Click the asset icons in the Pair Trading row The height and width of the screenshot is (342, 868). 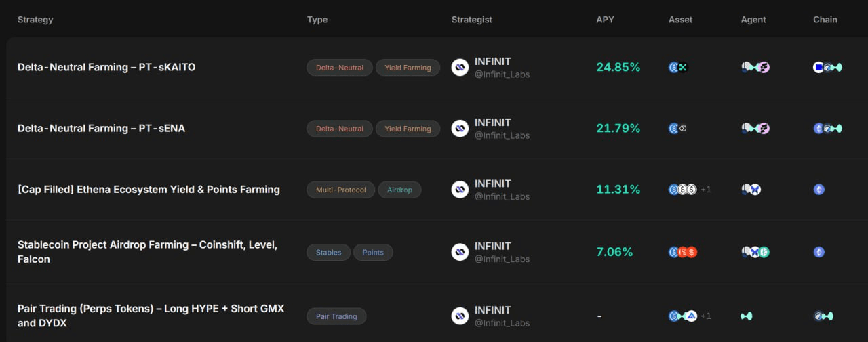[x=683, y=316]
